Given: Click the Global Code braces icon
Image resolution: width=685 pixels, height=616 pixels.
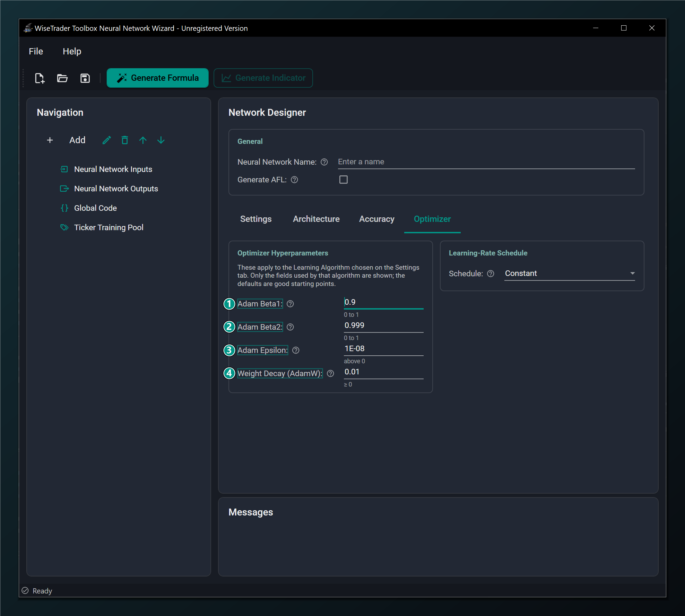Looking at the screenshot, I should coord(64,208).
